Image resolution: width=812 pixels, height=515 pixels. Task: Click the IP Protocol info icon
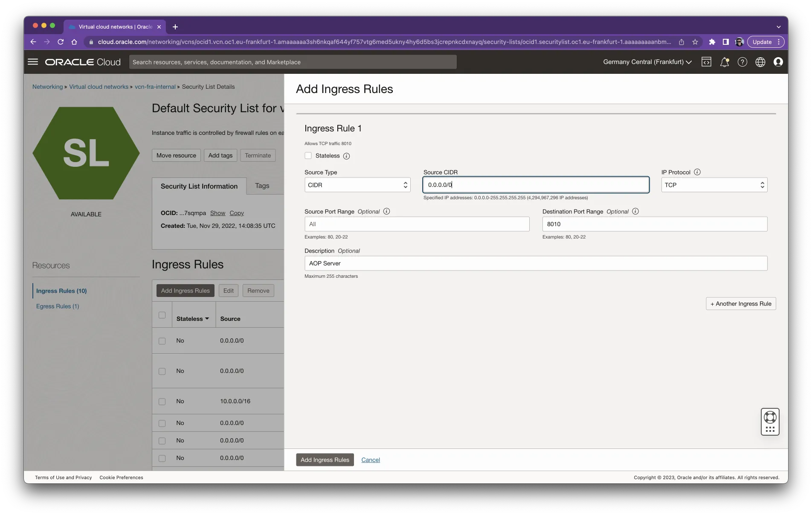(697, 172)
